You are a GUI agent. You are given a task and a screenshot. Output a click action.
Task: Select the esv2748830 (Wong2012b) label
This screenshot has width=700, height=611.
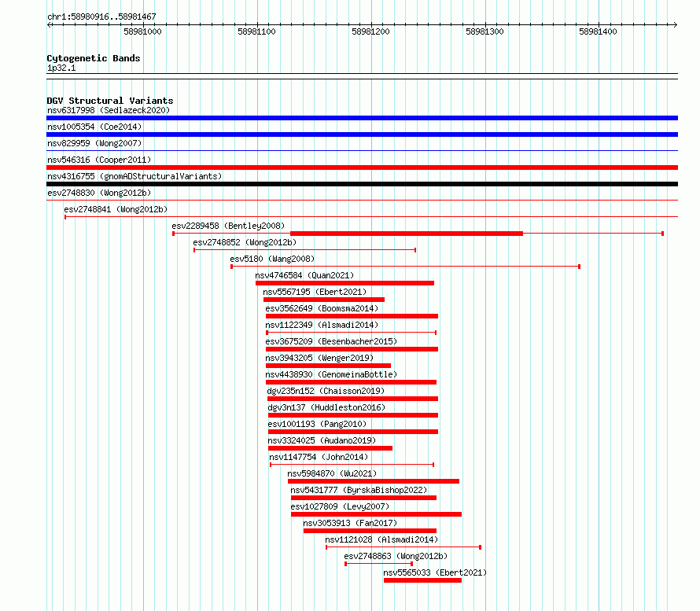[99, 193]
